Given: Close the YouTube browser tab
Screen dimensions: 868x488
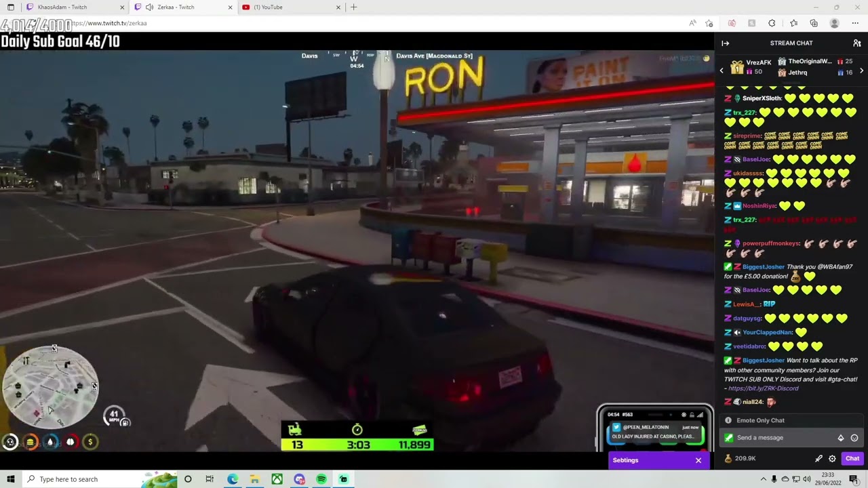Looking at the screenshot, I should [338, 7].
